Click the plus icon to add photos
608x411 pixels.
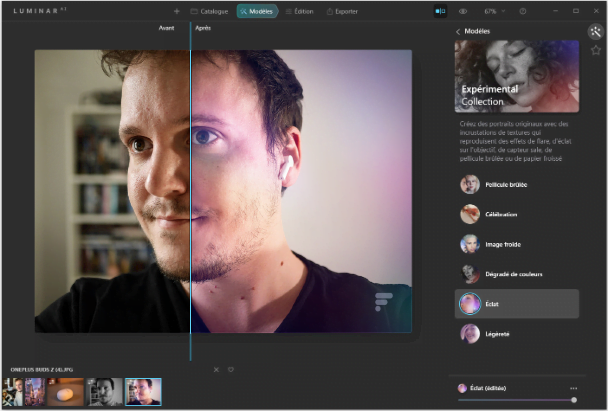(x=176, y=12)
